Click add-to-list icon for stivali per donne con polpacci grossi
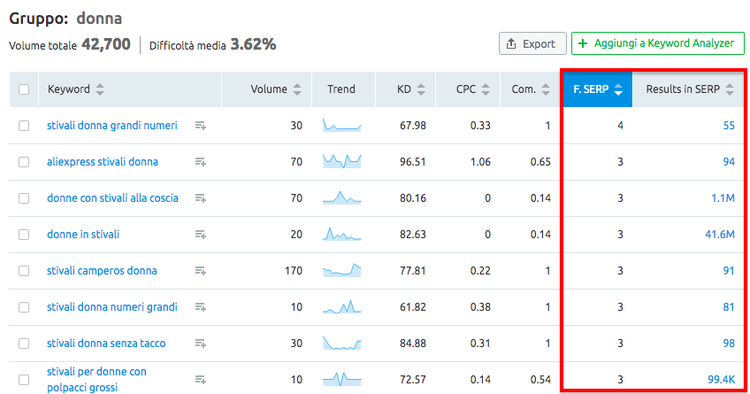The width and height of the screenshot is (750, 394). [200, 380]
